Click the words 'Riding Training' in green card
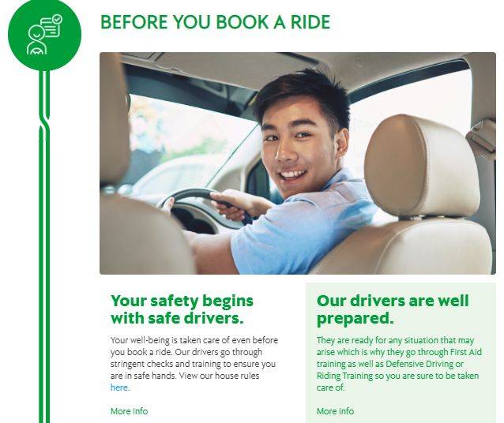 coord(344,376)
